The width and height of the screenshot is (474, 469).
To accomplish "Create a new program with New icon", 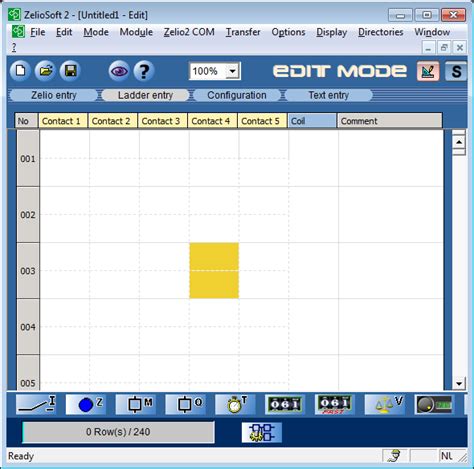I will click(20, 71).
